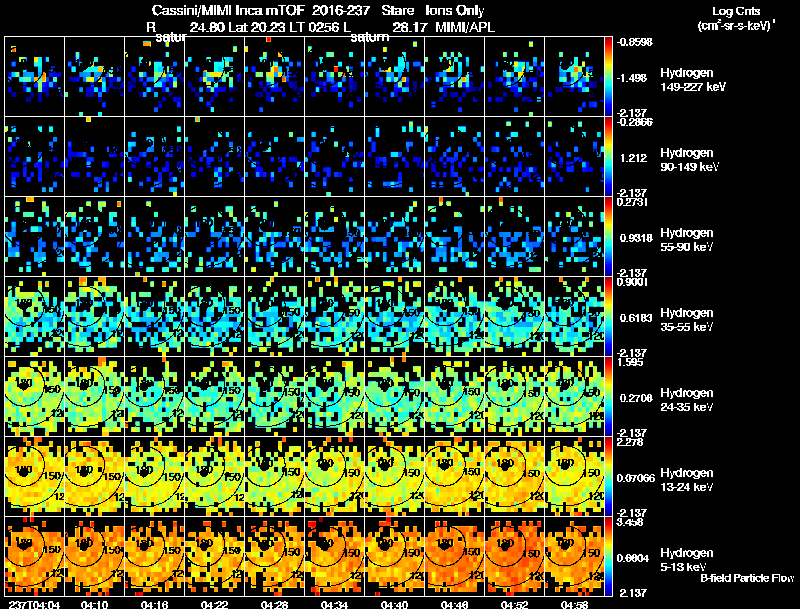Screen dimensions: 800x609
Task: Click the '2.278' color scale value
Action: [x=630, y=442]
